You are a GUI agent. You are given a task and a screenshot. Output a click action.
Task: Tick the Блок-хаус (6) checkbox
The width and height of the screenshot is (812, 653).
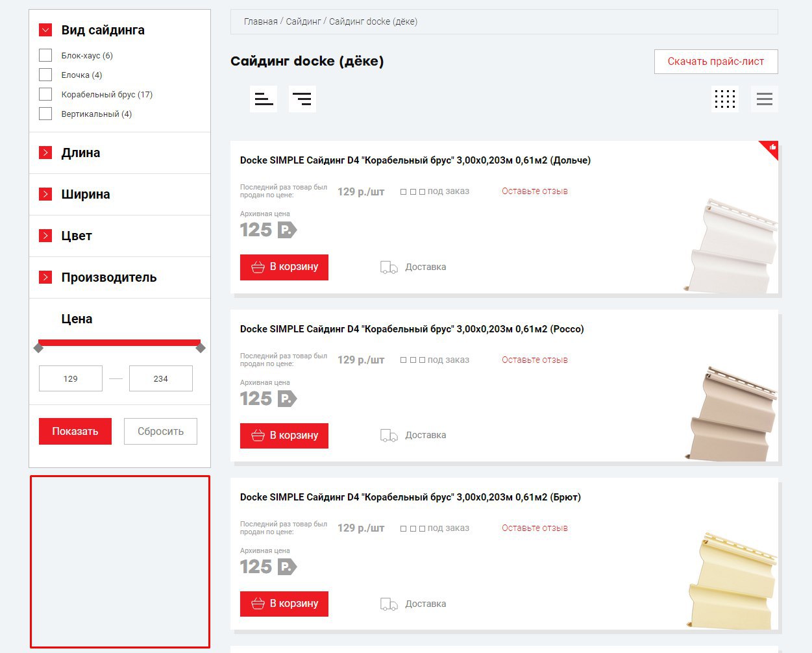[45, 55]
